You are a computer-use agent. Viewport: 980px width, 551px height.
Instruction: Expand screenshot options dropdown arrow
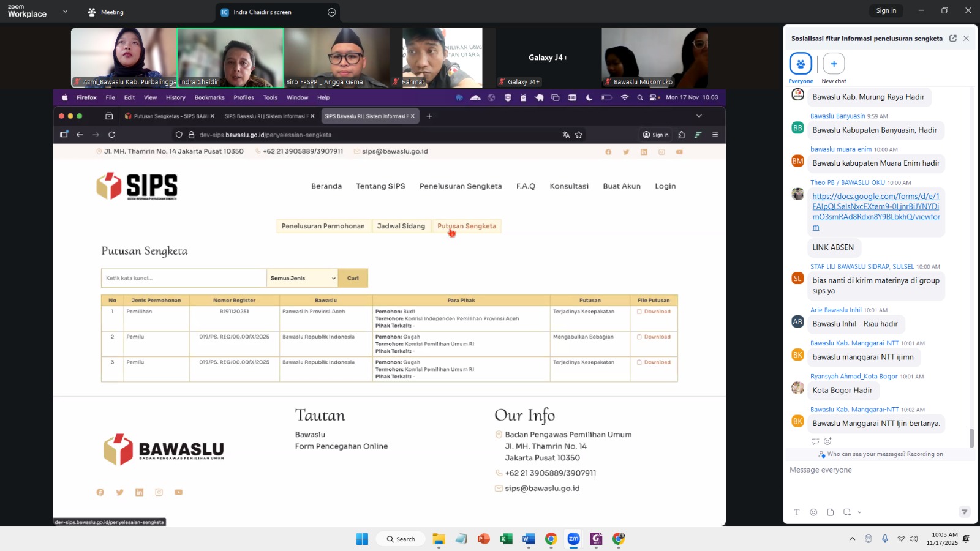coord(859,512)
